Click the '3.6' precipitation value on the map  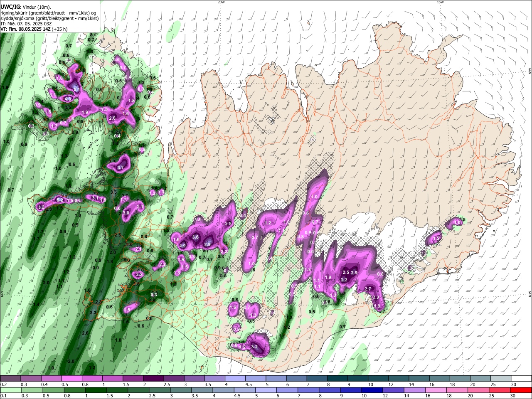(196, 237)
